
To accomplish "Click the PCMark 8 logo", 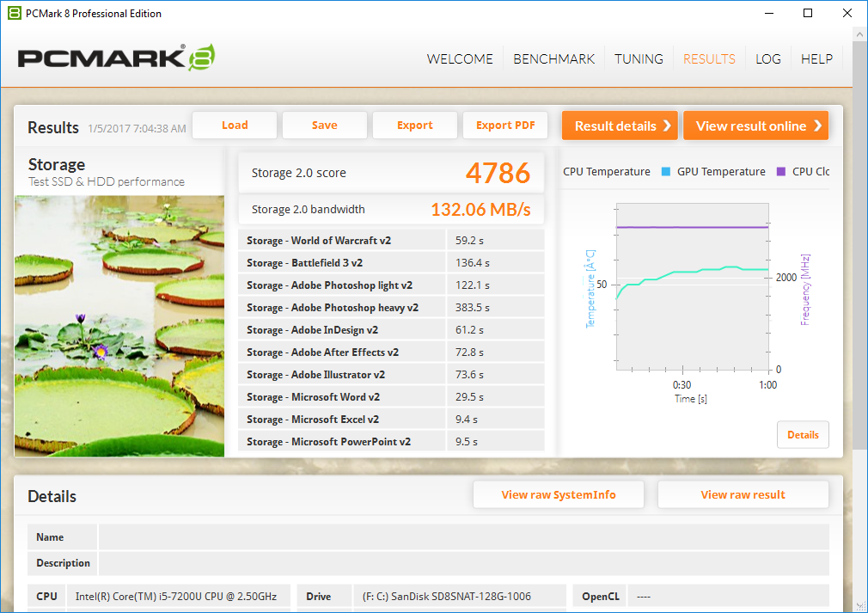I will [116, 58].
